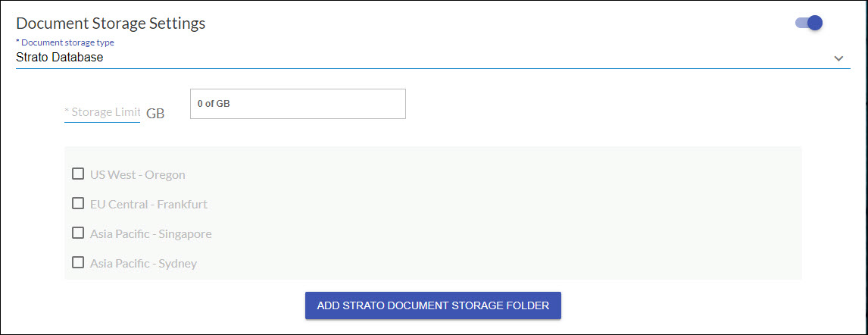Click the Strato Database selection underline field
The width and height of the screenshot is (868, 335).
(x=424, y=58)
